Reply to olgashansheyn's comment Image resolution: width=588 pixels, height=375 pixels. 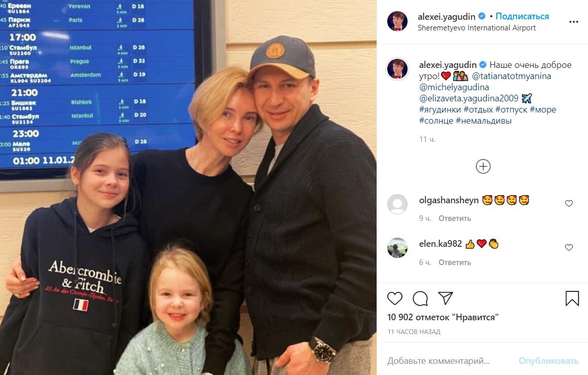click(455, 218)
